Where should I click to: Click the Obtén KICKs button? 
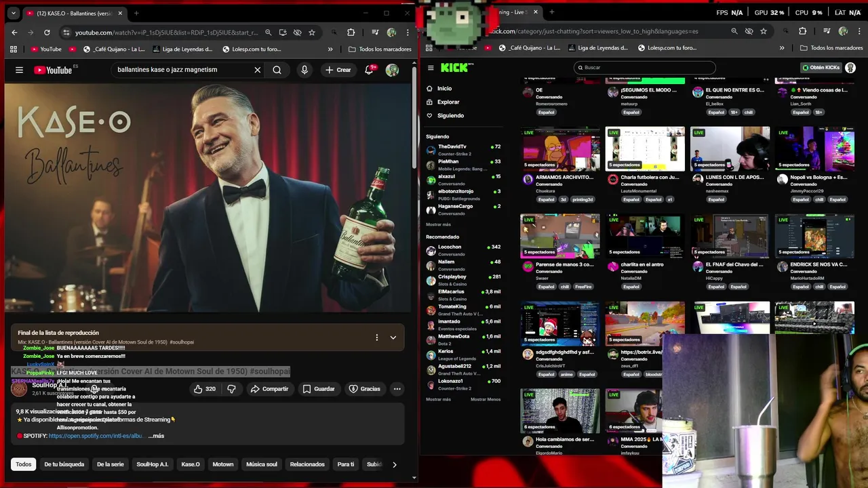coord(821,68)
